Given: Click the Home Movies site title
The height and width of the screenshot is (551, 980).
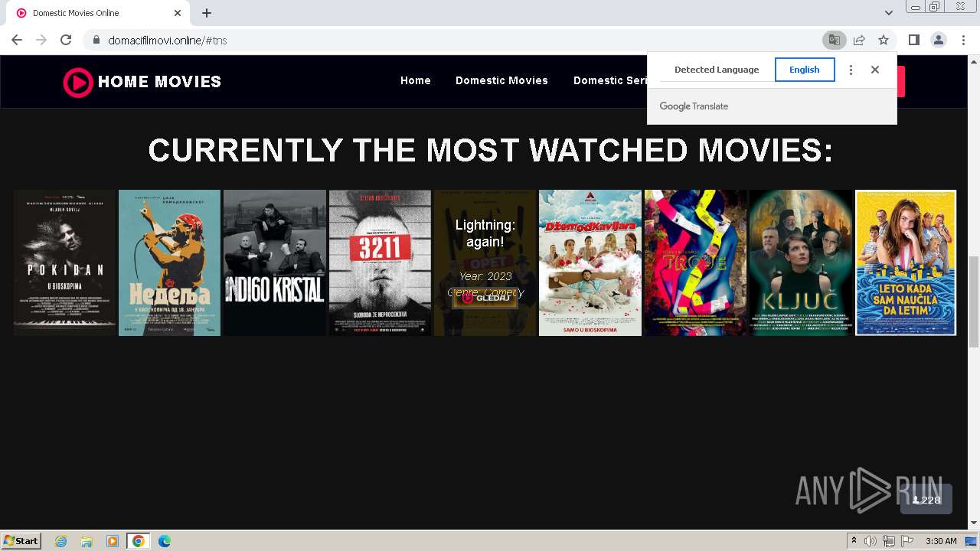Looking at the screenshot, I should pos(159,82).
